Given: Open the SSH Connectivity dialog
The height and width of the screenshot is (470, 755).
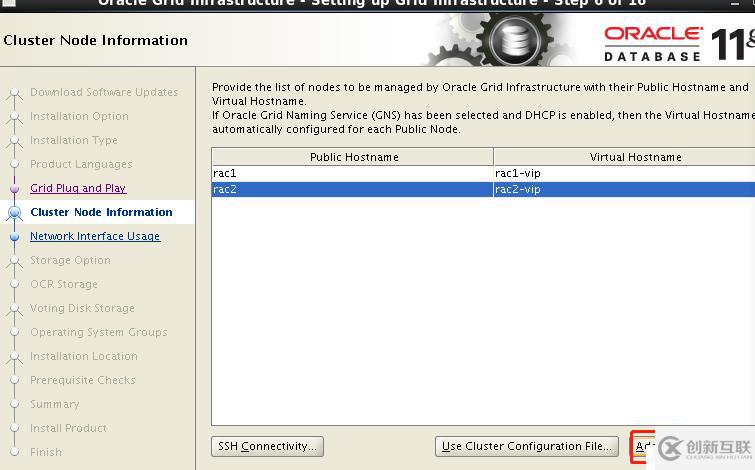Looking at the screenshot, I should click(x=267, y=446).
